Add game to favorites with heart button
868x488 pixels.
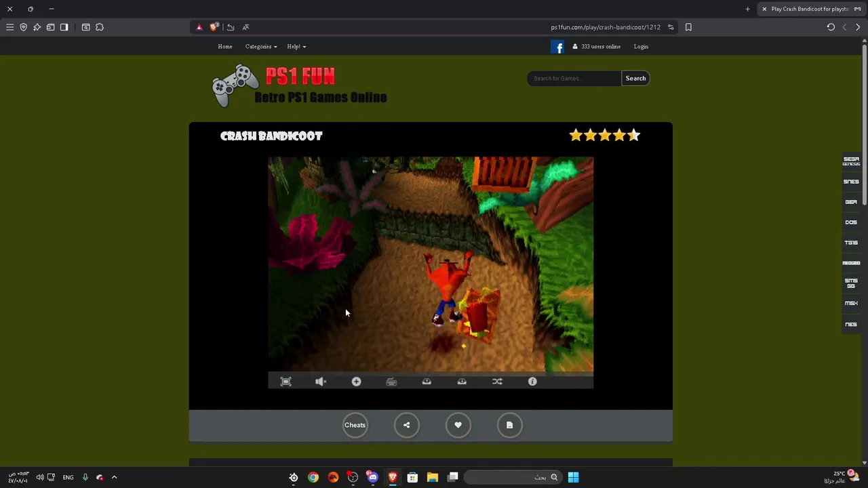coord(458,425)
